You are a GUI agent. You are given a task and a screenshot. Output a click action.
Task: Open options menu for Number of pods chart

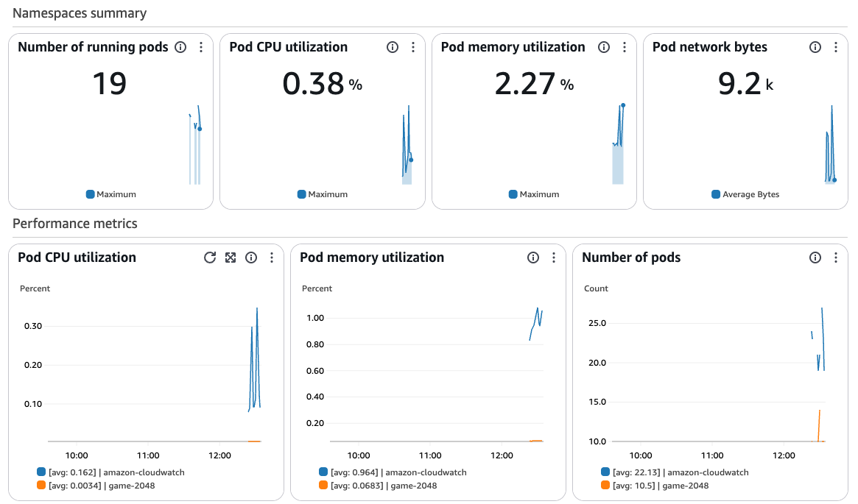(836, 258)
